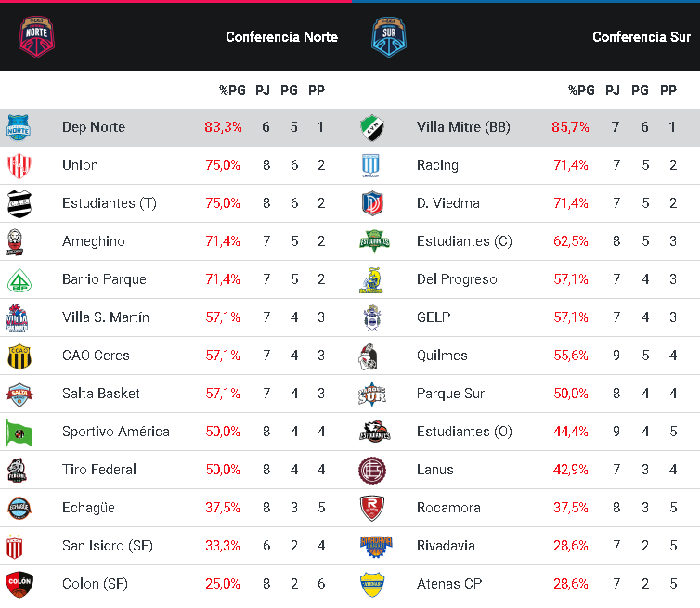700x608 pixels.
Task: Click the PJ column header in Sur table
Action: point(613,90)
